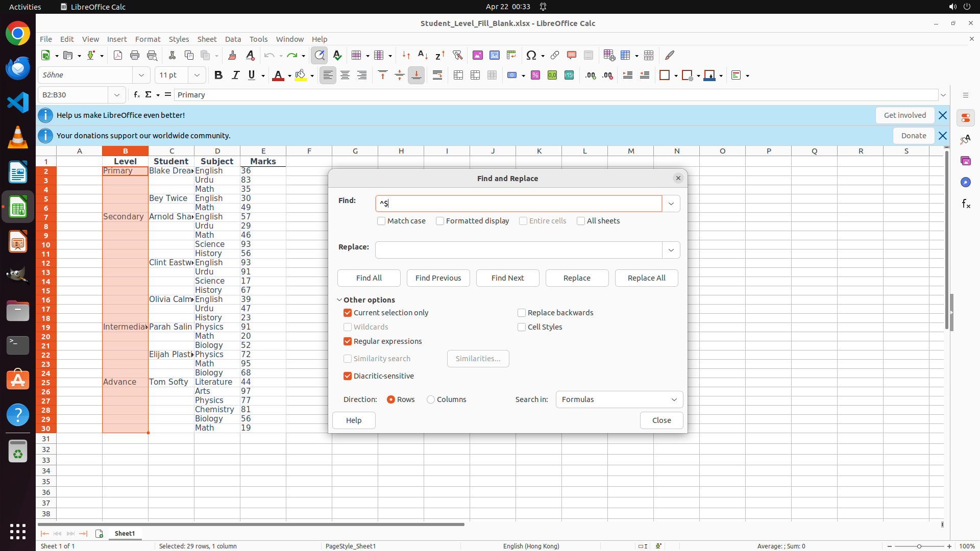Click the Sort Ascending icon
980x551 pixels.
423,55
